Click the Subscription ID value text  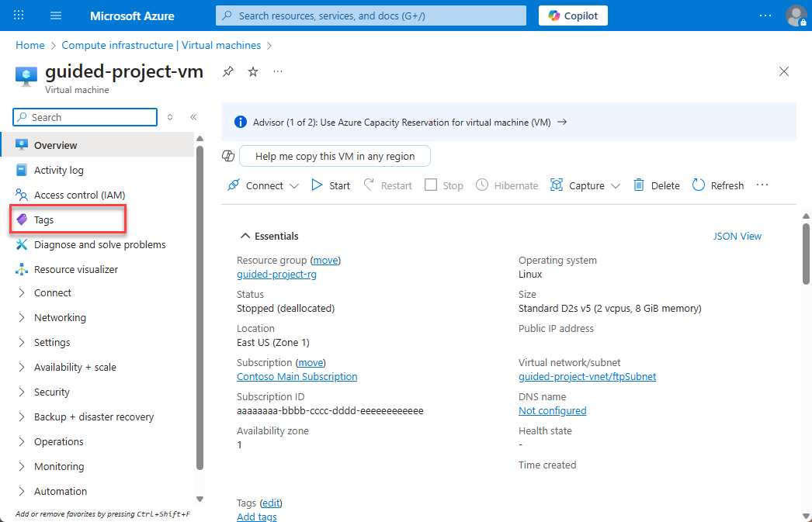tap(330, 411)
